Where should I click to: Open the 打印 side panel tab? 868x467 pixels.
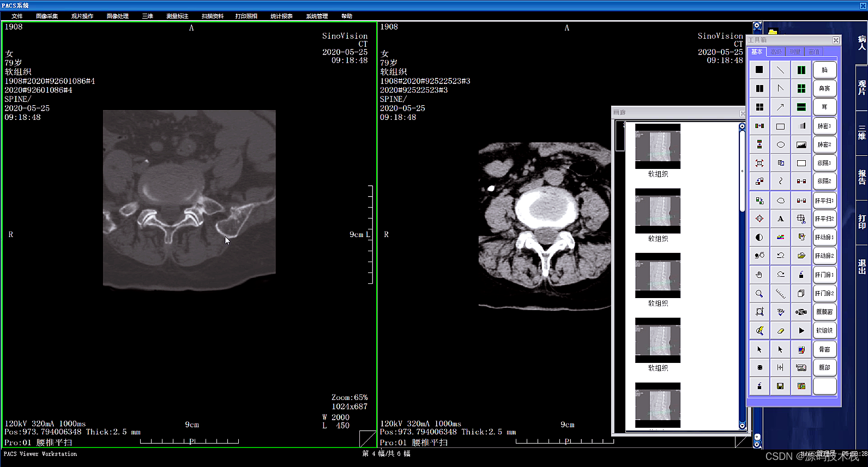click(862, 221)
